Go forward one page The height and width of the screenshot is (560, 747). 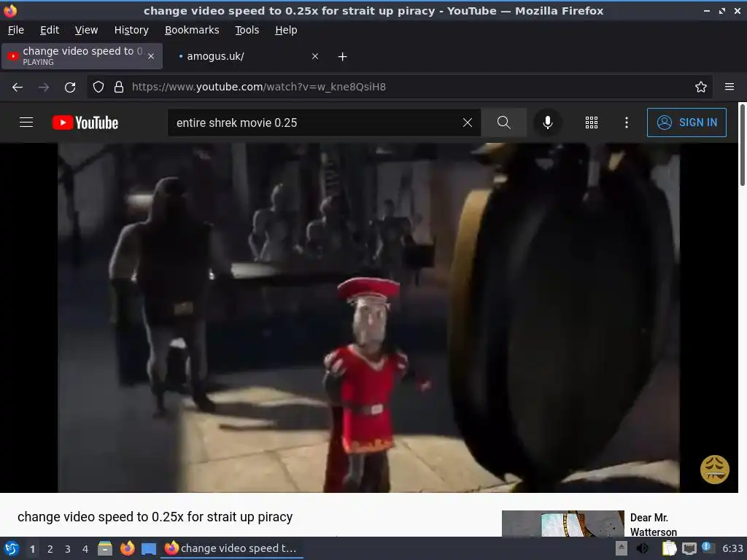tap(44, 87)
